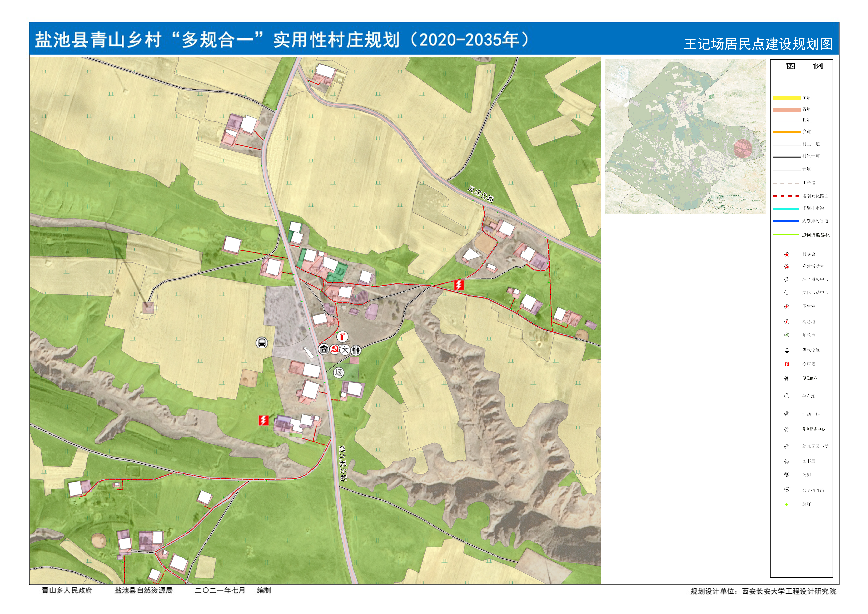Viewport: 868px width, 614px height.
Task: Click the fire extinguisher cabinet icon on map
Action: click(x=342, y=336)
